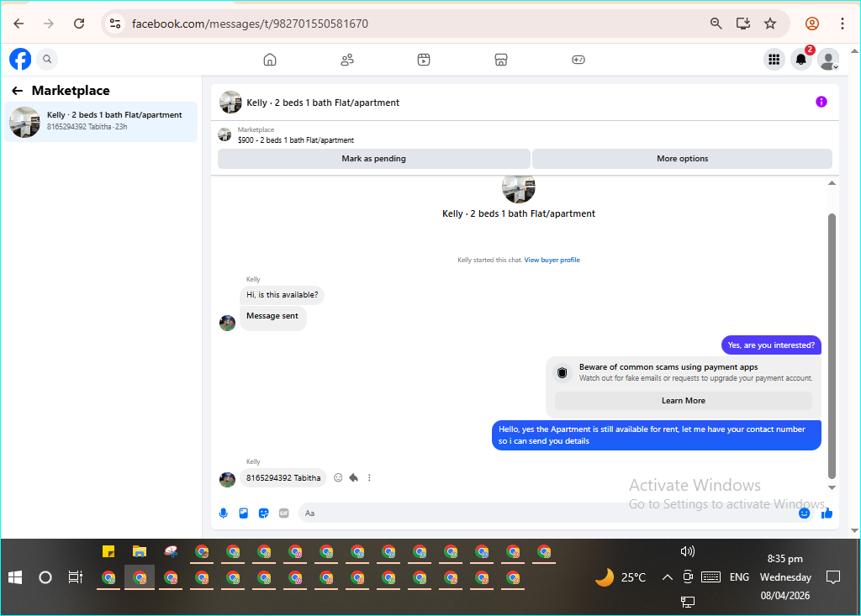Open the View buyer profile link
Image resolution: width=861 pixels, height=616 pixels.
click(552, 261)
